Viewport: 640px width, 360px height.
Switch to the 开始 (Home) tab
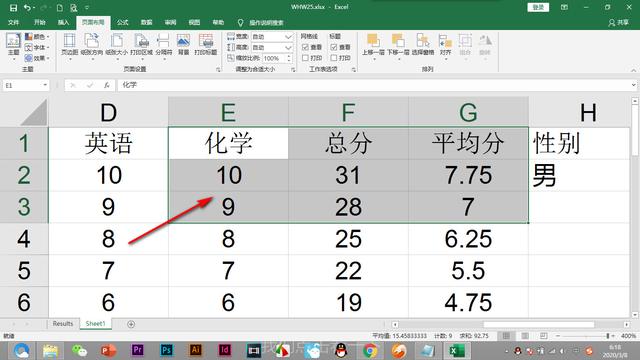click(40, 22)
